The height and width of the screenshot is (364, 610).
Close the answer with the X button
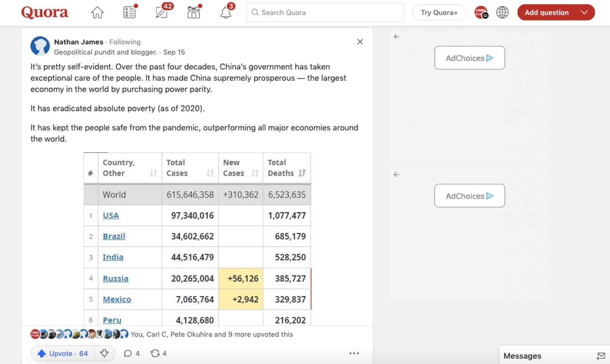pyautogui.click(x=360, y=42)
